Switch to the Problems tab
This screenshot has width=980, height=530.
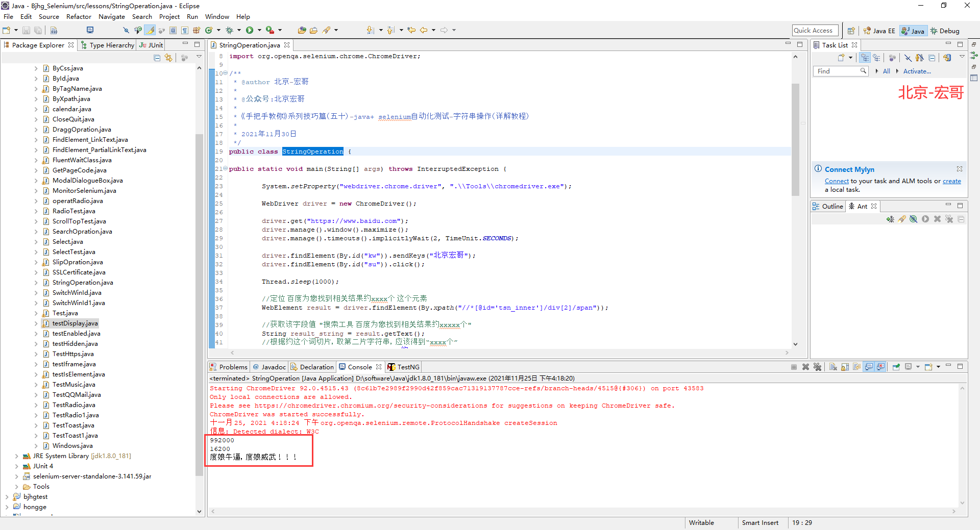(x=229, y=367)
